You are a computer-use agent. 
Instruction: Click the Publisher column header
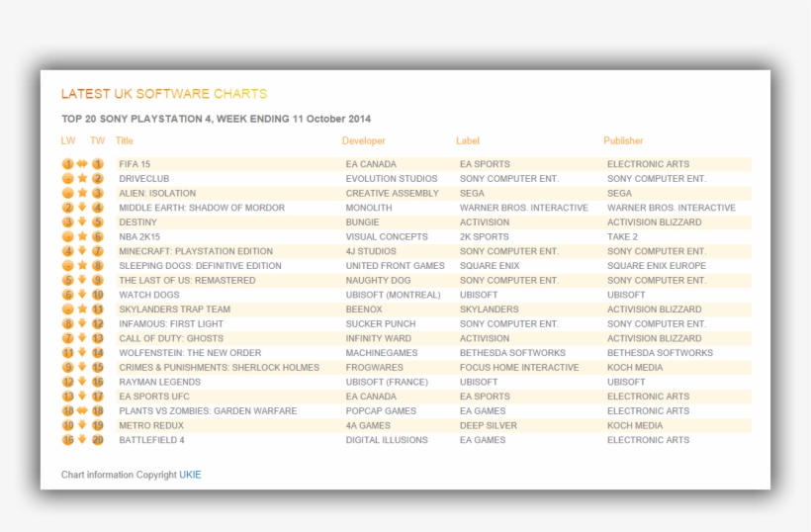[623, 140]
